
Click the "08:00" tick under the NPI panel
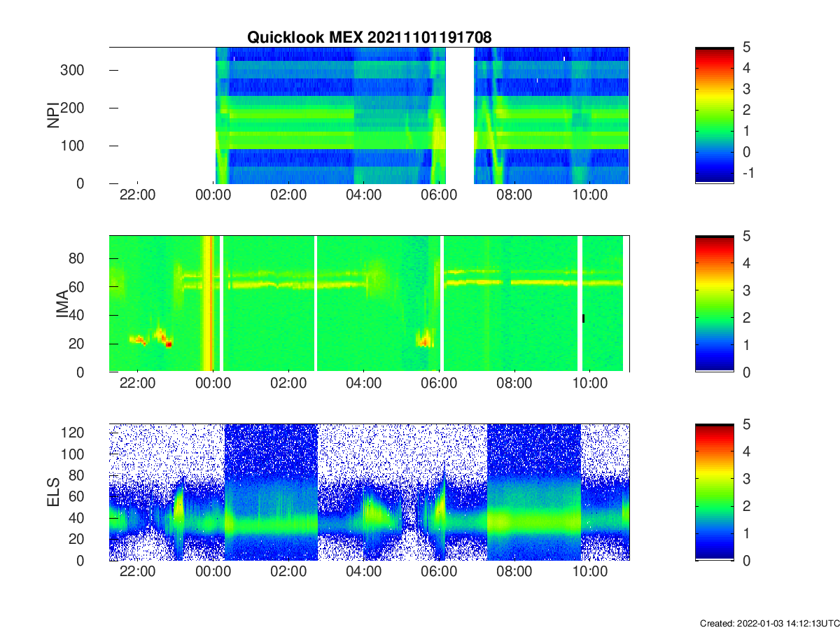pyautogui.click(x=514, y=195)
